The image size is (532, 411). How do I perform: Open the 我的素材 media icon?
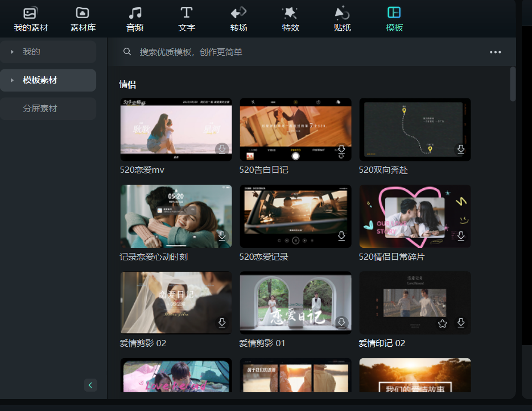(31, 13)
